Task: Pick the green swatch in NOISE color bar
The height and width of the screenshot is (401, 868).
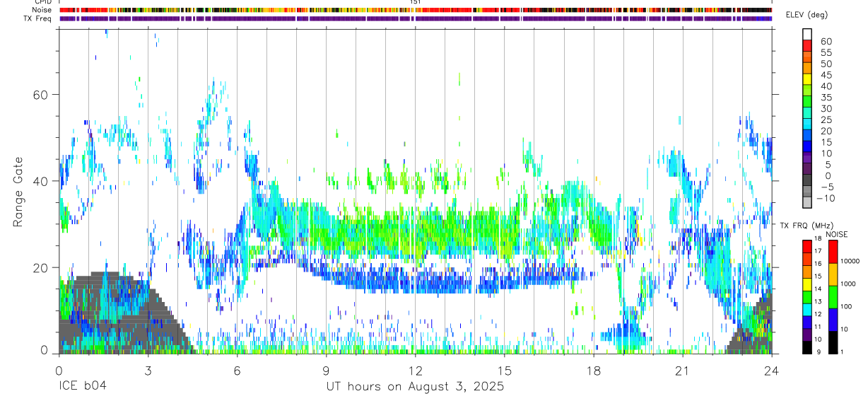Action: pos(833,297)
